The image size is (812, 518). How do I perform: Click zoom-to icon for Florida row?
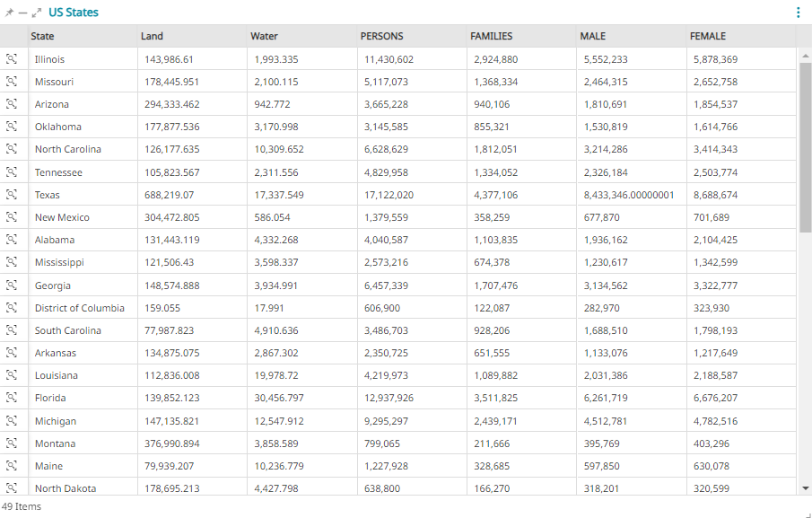12,398
